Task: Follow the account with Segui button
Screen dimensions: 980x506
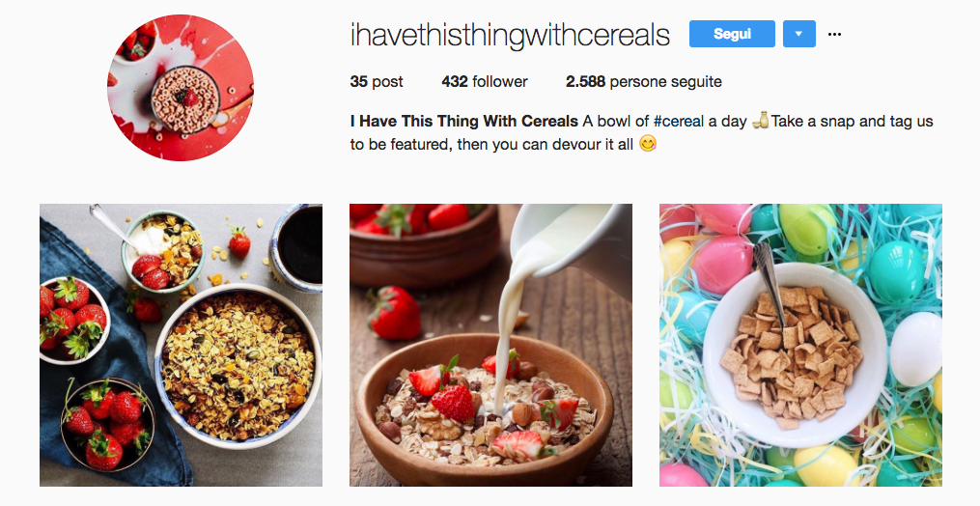Action: (732, 34)
